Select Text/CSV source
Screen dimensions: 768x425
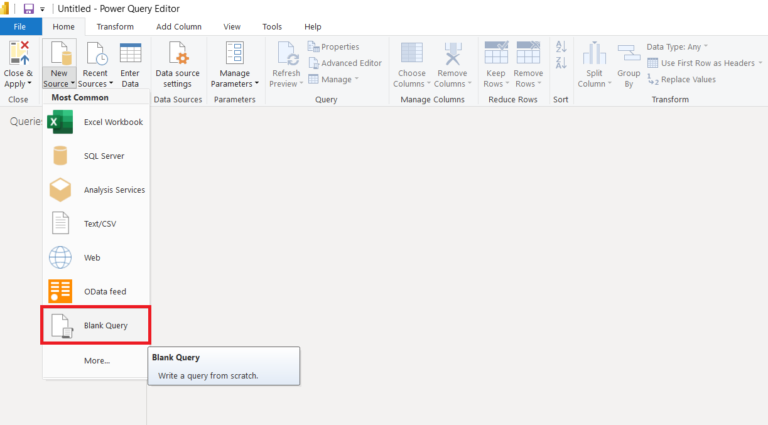(96, 224)
